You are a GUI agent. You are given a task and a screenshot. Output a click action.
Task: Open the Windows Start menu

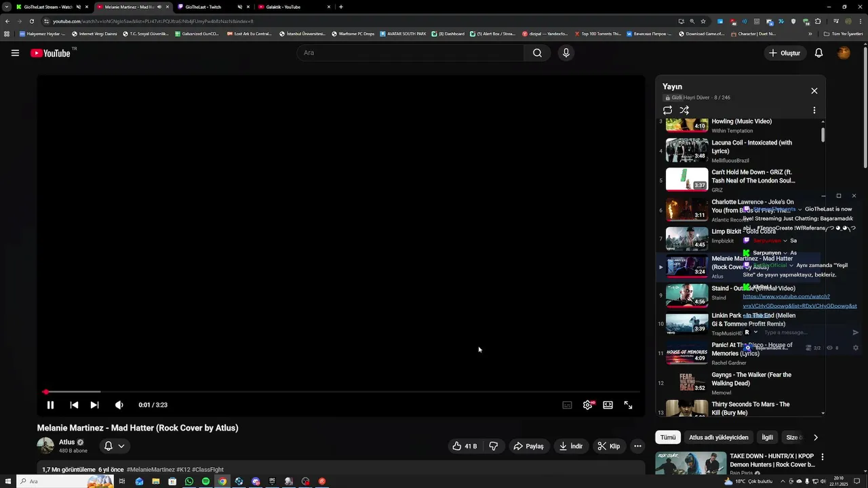(8, 481)
